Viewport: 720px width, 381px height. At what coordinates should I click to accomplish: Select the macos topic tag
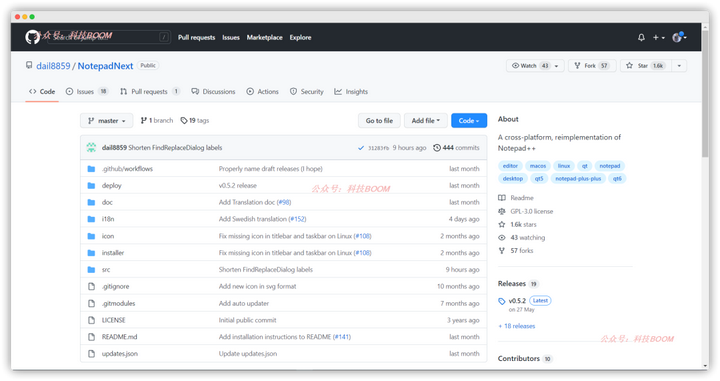pos(538,166)
